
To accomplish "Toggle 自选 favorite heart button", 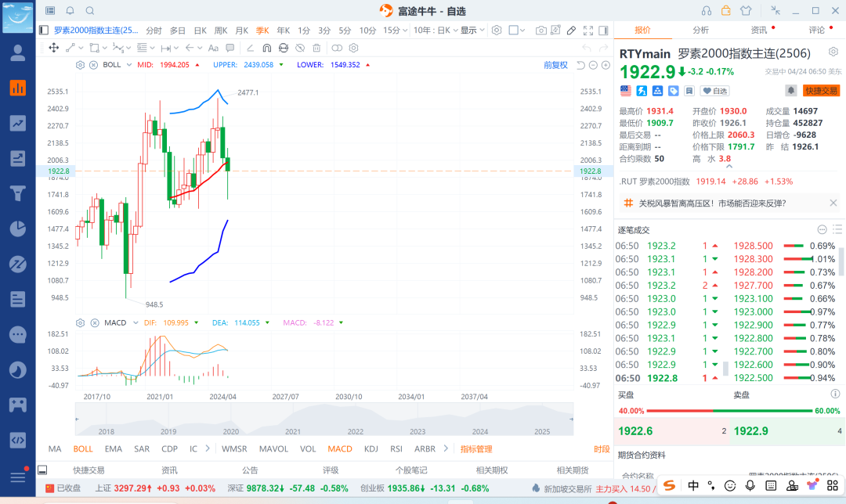I will (715, 91).
